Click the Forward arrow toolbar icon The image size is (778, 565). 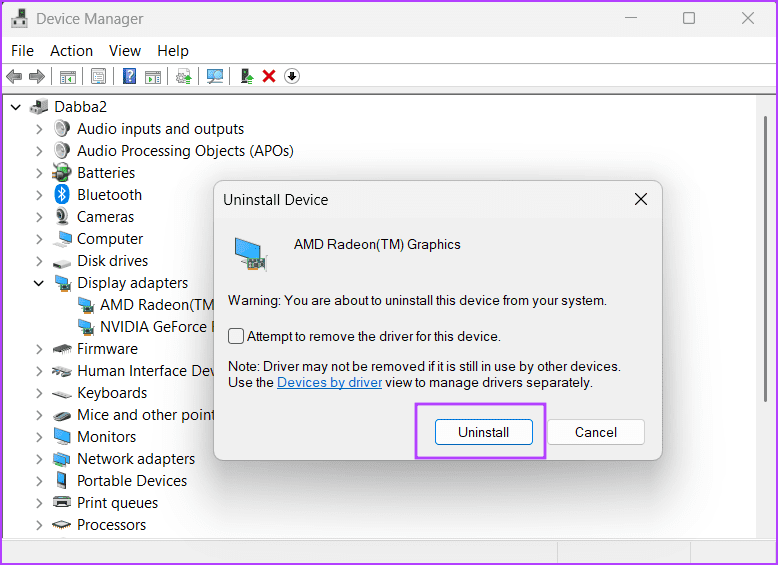click(x=37, y=76)
